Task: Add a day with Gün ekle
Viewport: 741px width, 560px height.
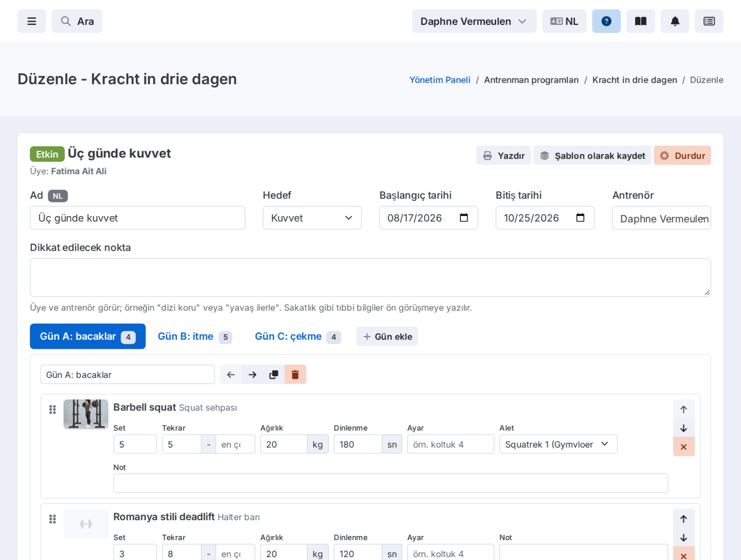Action: point(387,336)
